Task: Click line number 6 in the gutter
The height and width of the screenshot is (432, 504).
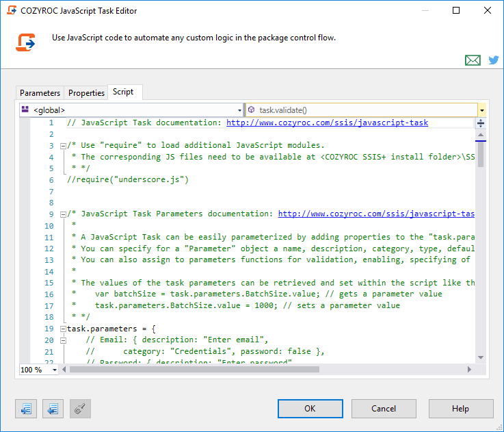Action: pyautogui.click(x=51, y=180)
